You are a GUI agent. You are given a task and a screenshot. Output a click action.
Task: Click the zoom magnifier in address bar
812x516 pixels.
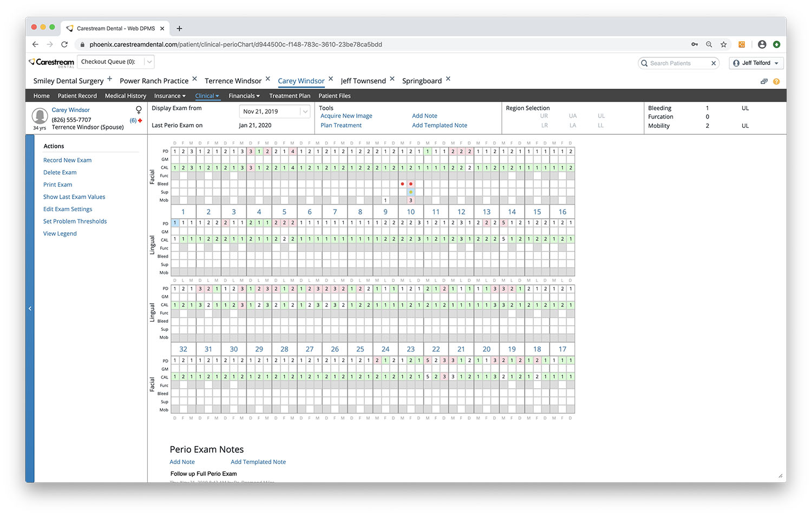(709, 44)
